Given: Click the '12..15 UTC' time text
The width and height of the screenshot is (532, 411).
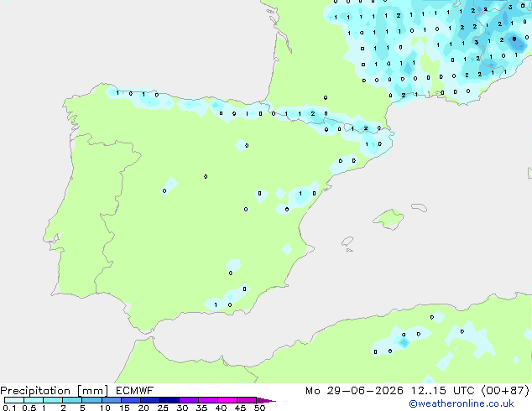Looking at the screenshot, I should tap(442, 391).
